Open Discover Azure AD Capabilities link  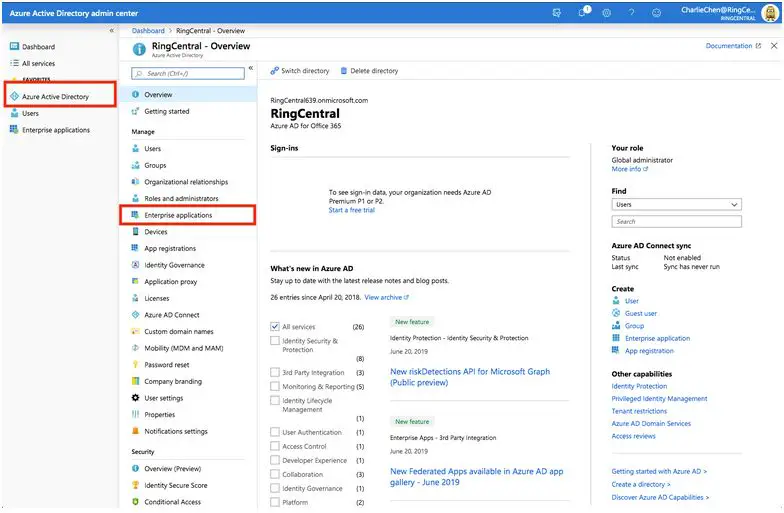[660, 498]
